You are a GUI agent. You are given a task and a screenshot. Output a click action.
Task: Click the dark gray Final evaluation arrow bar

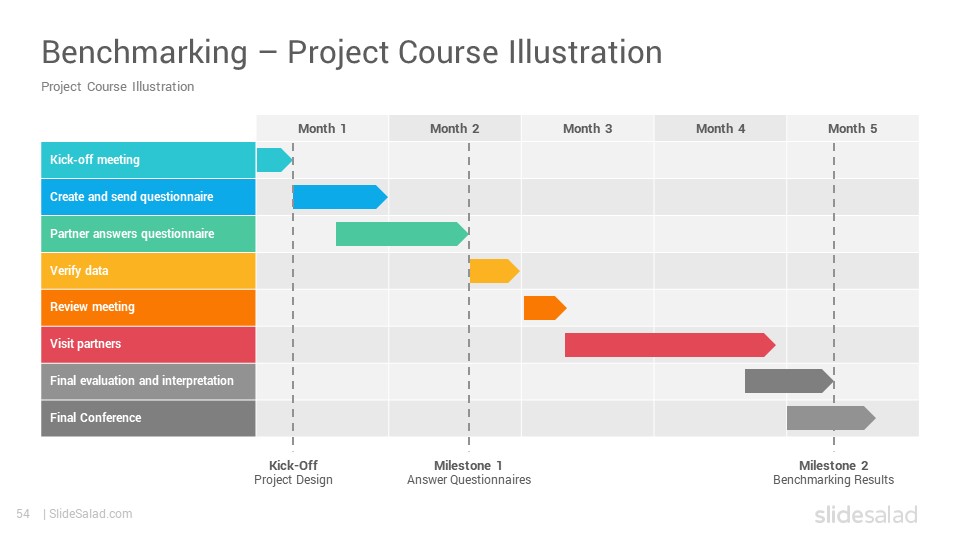tap(789, 381)
